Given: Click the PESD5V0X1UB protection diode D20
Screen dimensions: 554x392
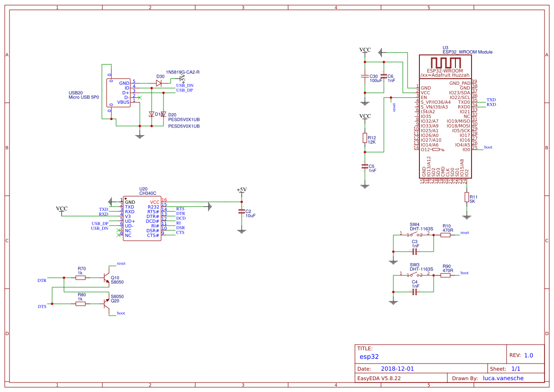Looking at the screenshot, I should (x=163, y=115).
